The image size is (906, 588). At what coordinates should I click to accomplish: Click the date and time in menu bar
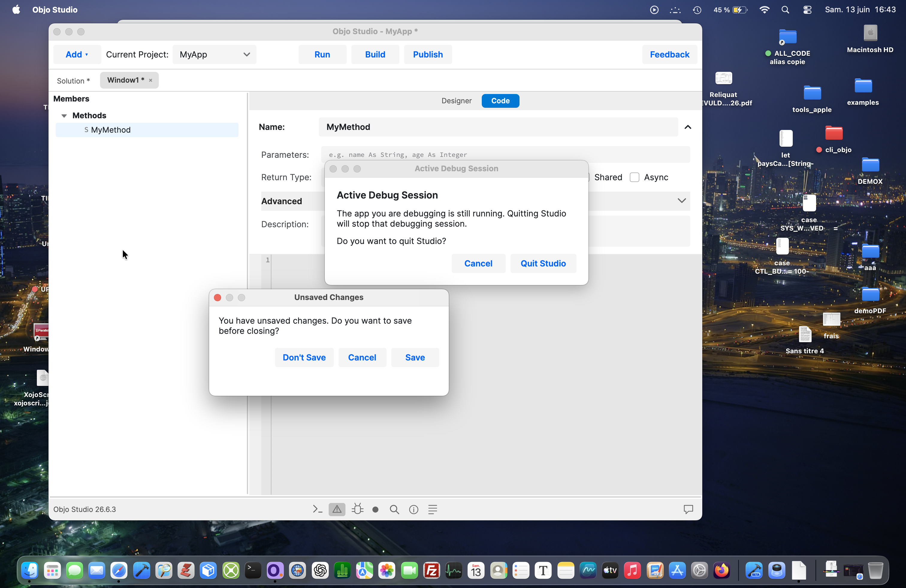click(860, 10)
